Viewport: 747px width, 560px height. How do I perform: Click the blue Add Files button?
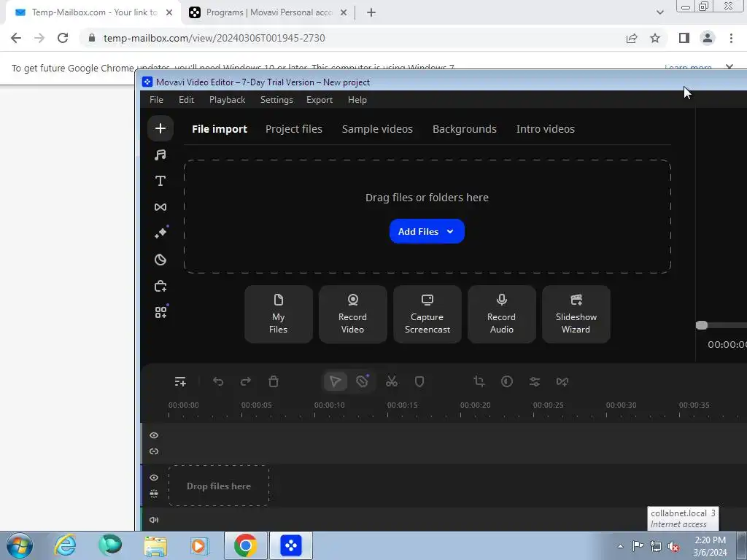tap(427, 231)
